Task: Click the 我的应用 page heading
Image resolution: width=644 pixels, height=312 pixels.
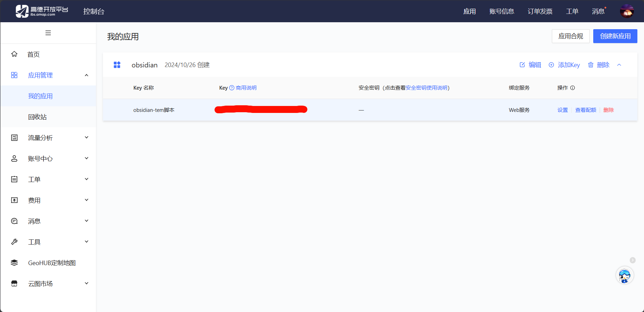Action: [x=123, y=36]
